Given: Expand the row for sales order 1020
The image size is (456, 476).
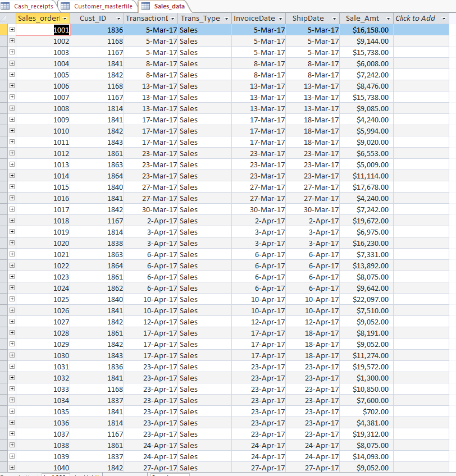Looking at the screenshot, I should pos(12,243).
